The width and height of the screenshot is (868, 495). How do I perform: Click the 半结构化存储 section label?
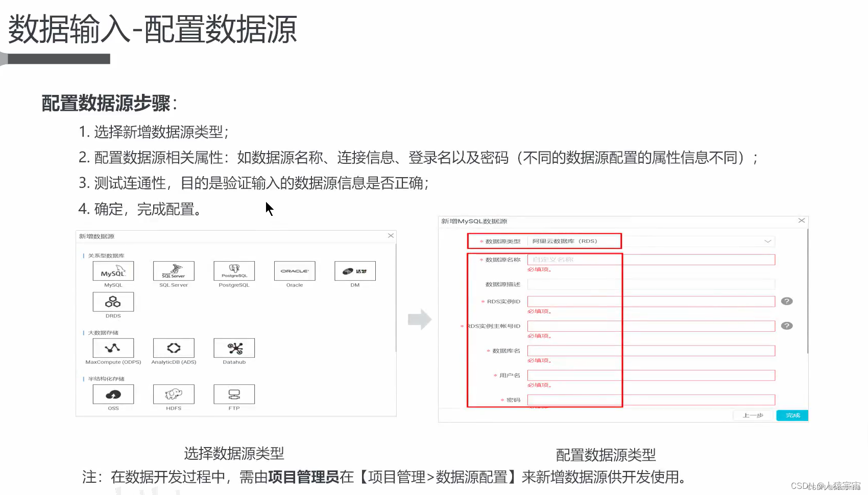click(x=106, y=379)
